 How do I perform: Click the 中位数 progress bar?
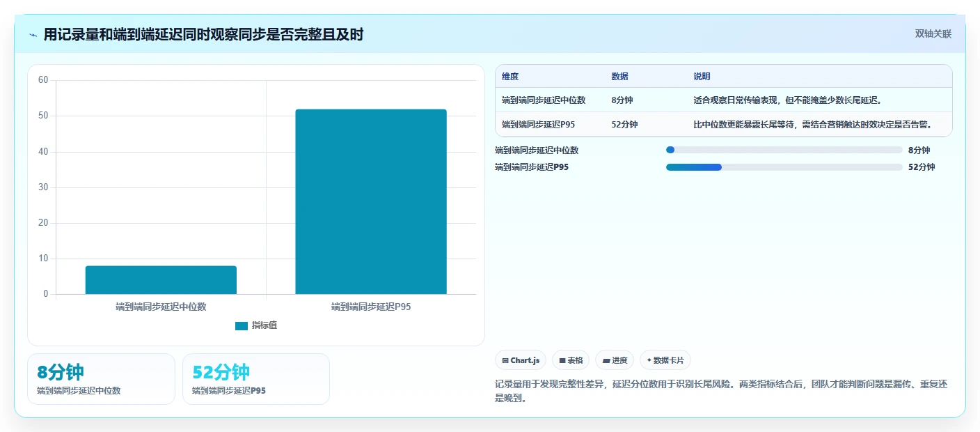point(784,150)
